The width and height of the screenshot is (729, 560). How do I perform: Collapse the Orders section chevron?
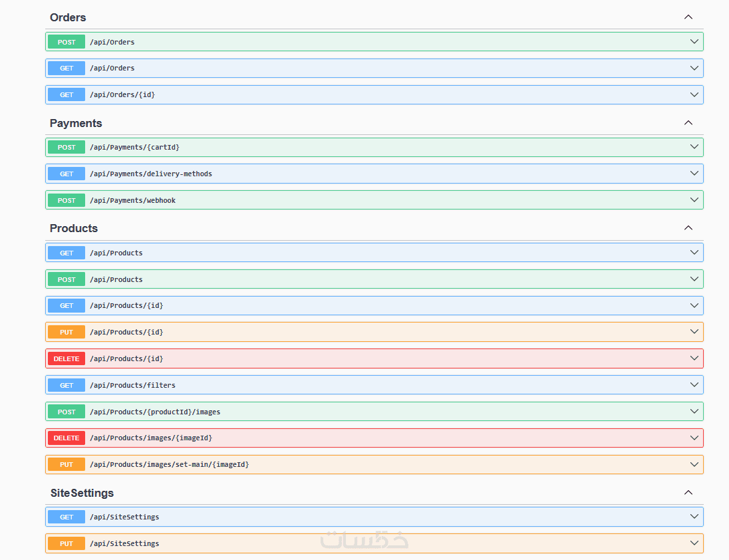pyautogui.click(x=688, y=17)
